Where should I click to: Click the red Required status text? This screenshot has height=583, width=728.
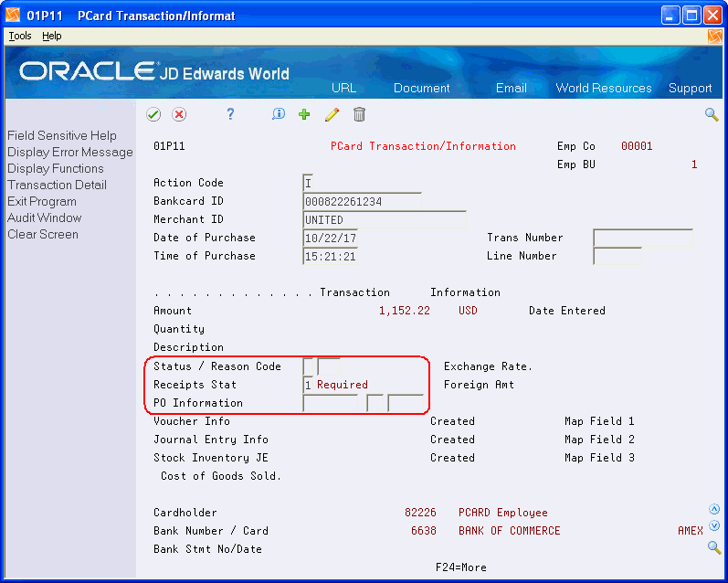[343, 385]
